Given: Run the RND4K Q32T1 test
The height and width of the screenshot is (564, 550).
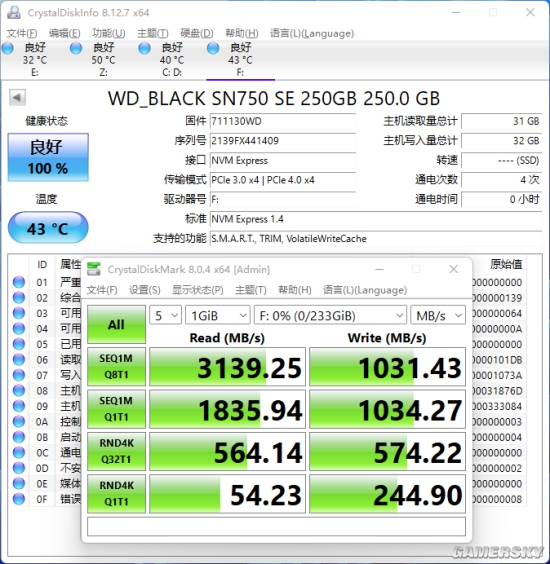Looking at the screenshot, I should tap(116, 451).
